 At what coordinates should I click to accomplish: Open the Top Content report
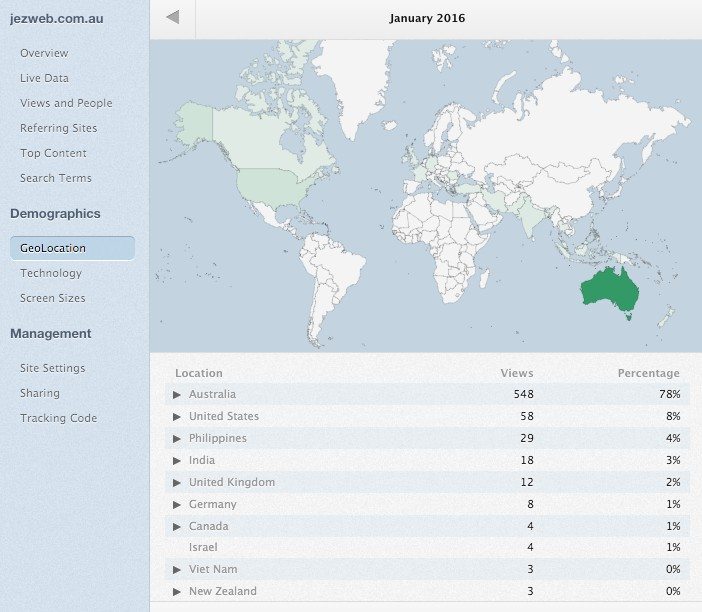click(x=53, y=153)
